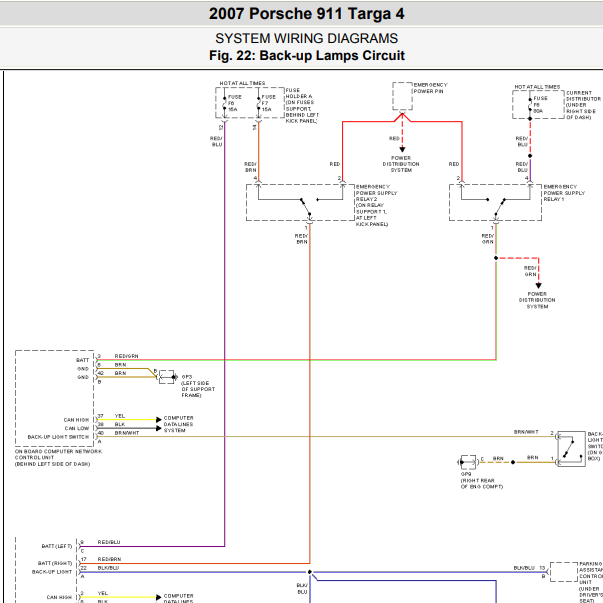Image resolution: width=603 pixels, height=603 pixels.
Task: Click RED/BRN label above Relay 2 pin 4
Action: click(x=250, y=167)
